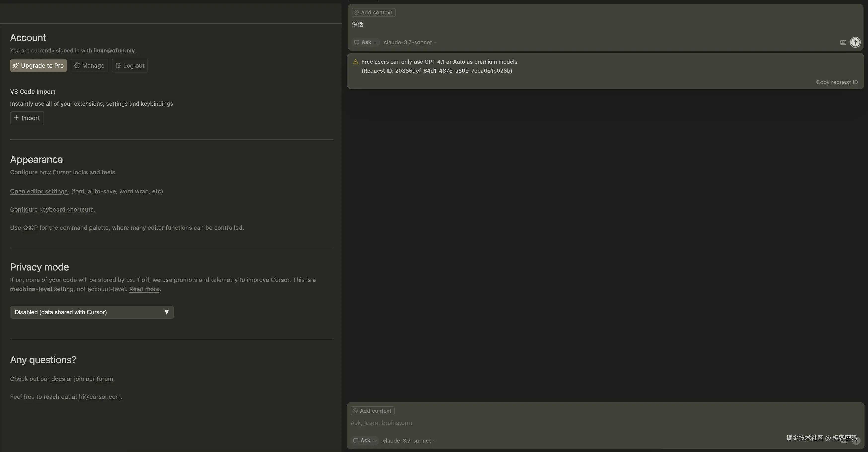The width and height of the screenshot is (868, 452).
Task: Click Add context in the top message
Action: point(373,12)
